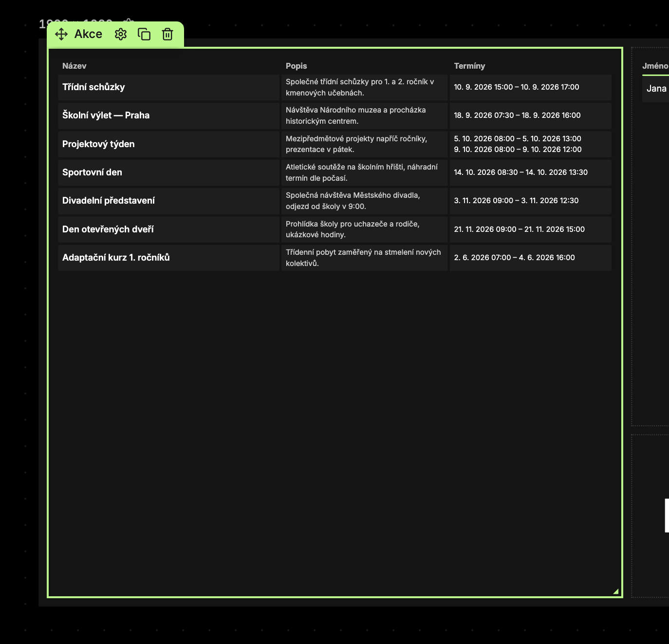Duplicate the Akce block

(x=144, y=34)
